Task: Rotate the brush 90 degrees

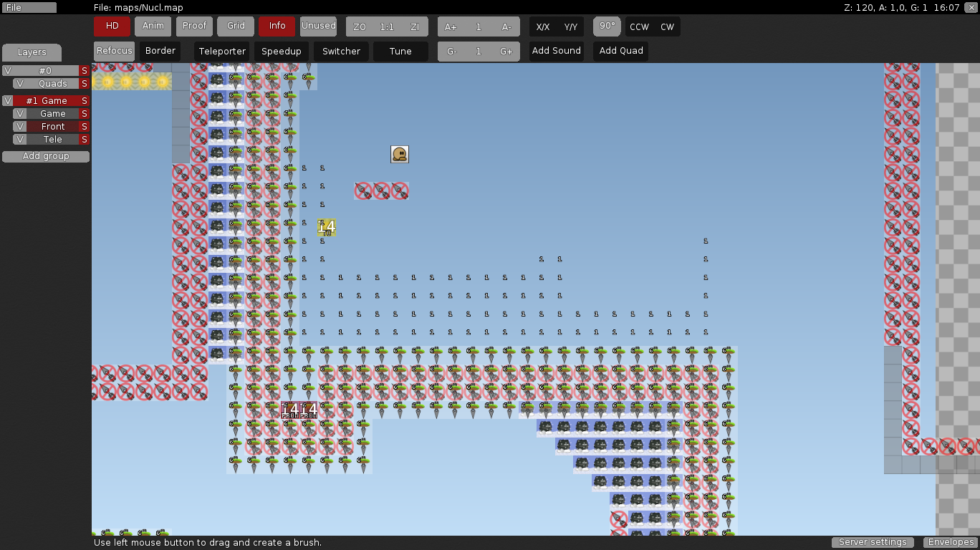Action: click(607, 26)
